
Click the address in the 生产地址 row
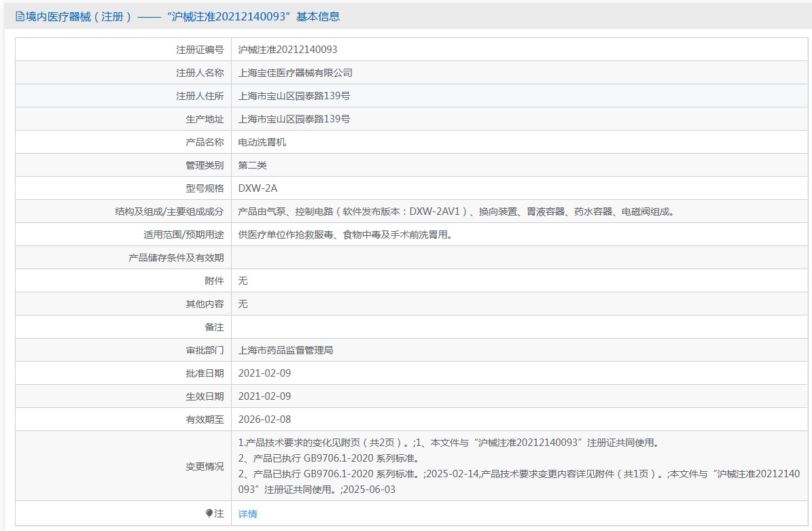coord(294,119)
